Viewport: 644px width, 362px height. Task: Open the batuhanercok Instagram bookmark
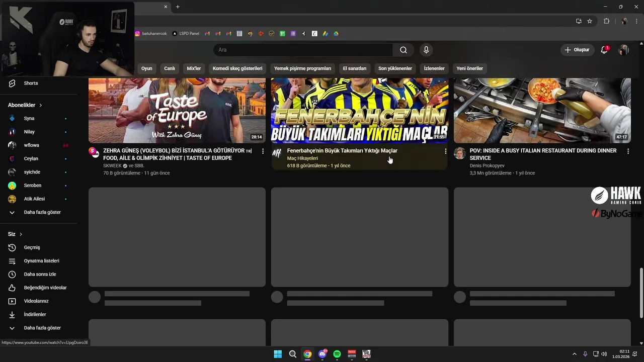150,34
